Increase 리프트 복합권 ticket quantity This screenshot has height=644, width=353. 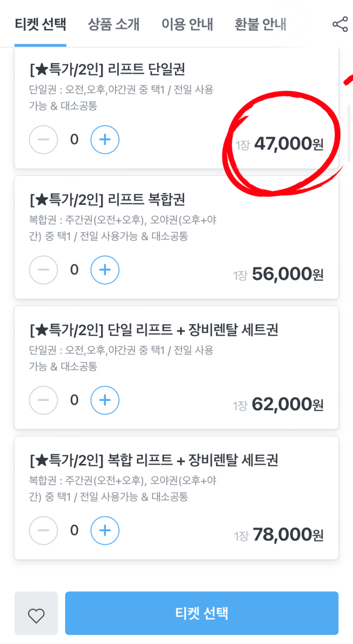pos(105,270)
